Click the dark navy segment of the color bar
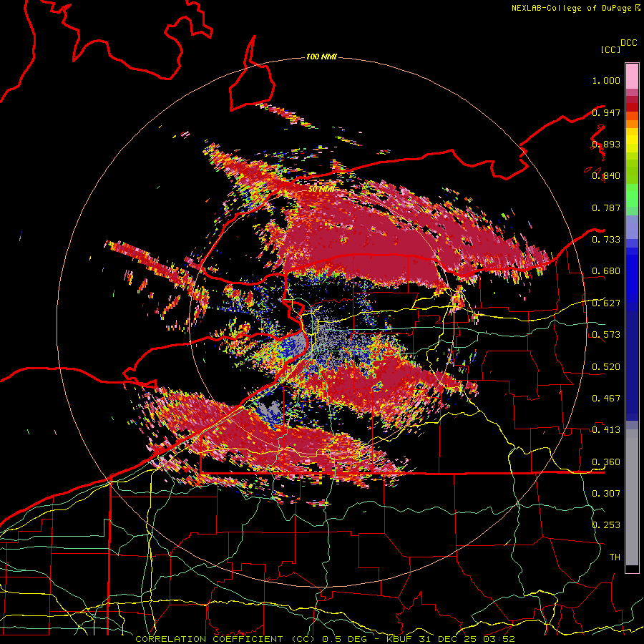Screen dimensions: 644x644 coord(632,366)
